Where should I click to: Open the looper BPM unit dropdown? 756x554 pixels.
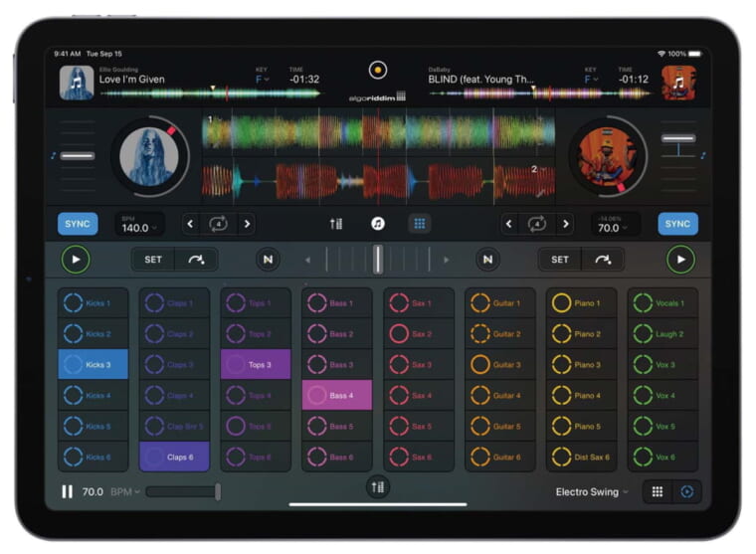(125, 491)
